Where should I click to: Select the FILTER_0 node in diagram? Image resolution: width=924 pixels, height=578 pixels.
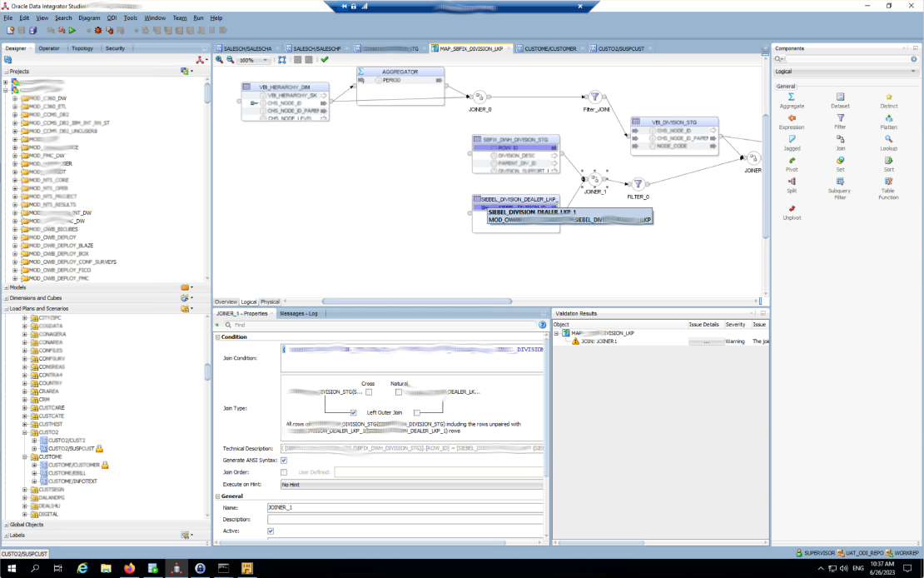[x=638, y=185]
